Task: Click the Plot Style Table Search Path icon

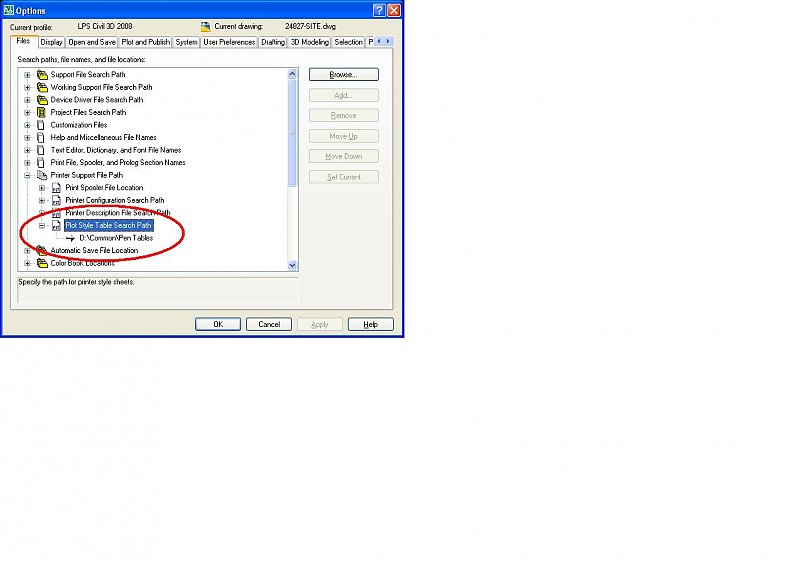Action: (x=56, y=226)
